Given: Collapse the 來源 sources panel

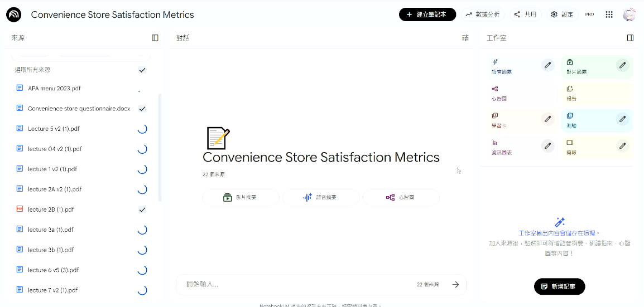Looking at the screenshot, I should 155,38.
